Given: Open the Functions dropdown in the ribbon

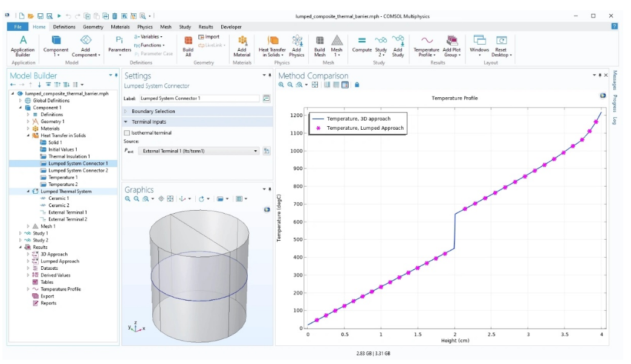Looking at the screenshot, I should point(149,45).
